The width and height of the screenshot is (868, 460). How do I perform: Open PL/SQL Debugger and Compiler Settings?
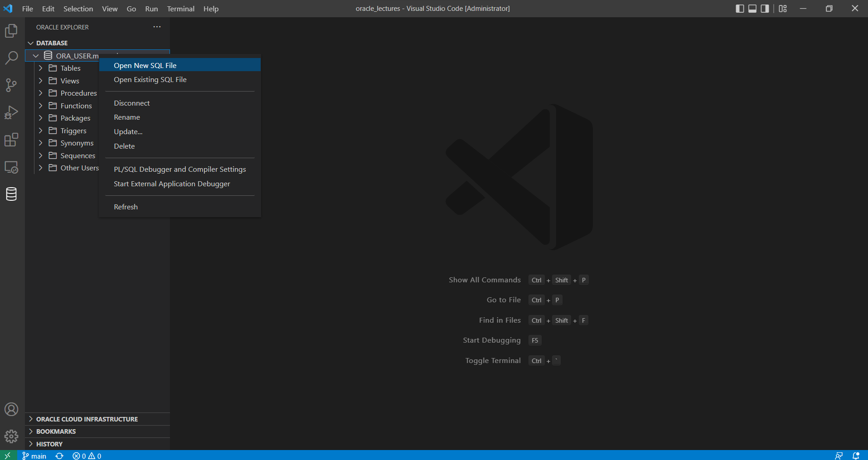pos(180,169)
